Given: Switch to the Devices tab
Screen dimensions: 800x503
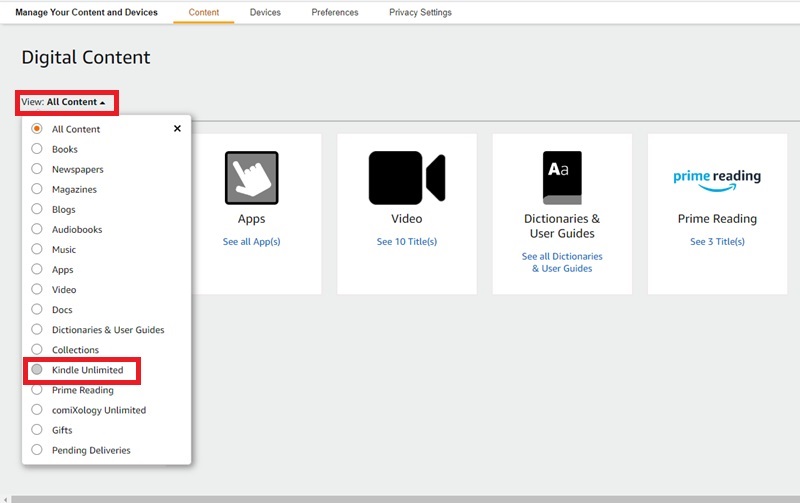Looking at the screenshot, I should click(265, 13).
